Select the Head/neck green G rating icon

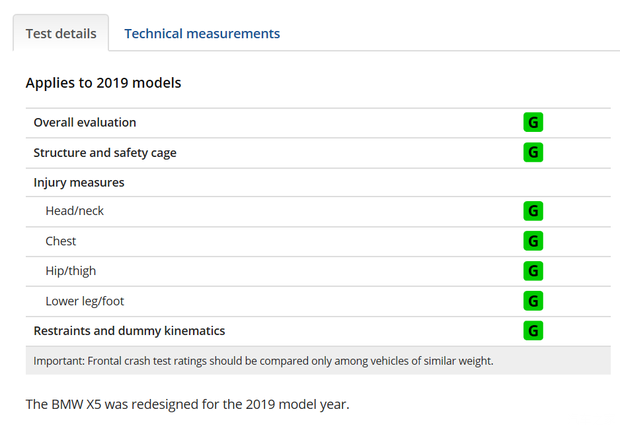[533, 211]
